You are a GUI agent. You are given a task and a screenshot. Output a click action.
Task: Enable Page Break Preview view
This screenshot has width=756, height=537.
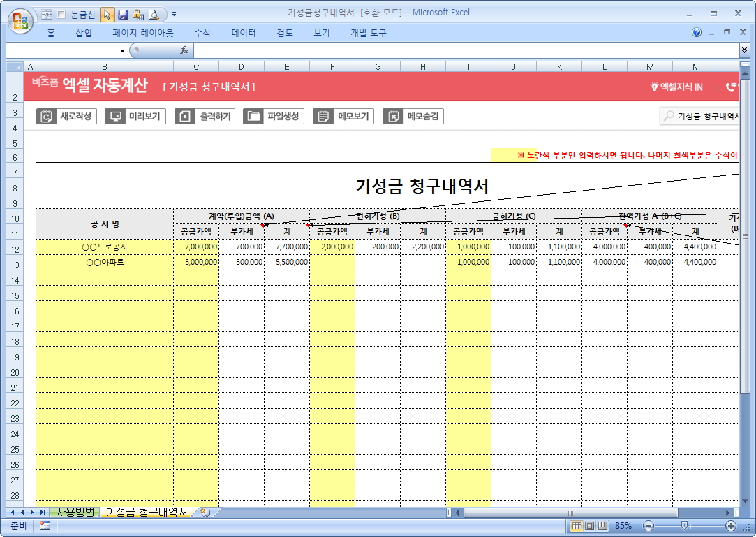click(x=603, y=526)
